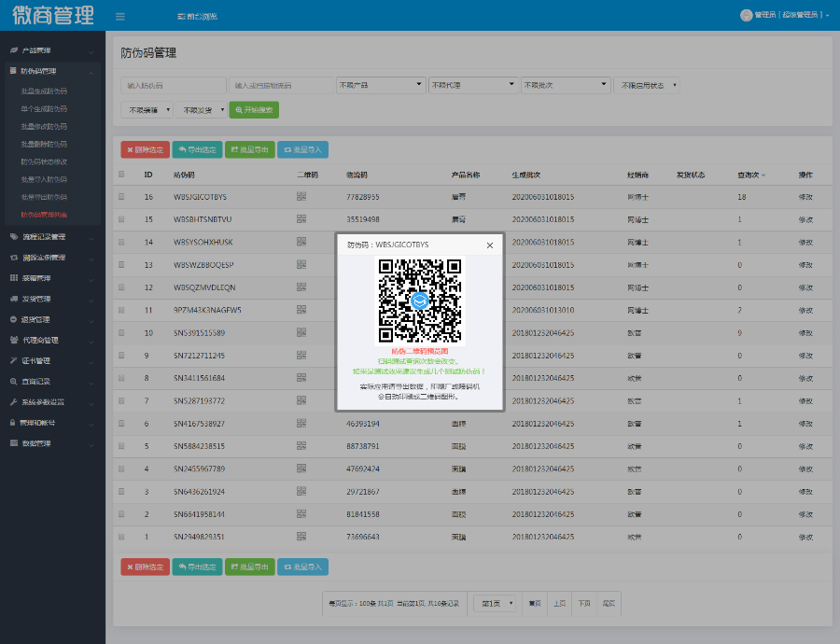Open 批量导入防伪码 submenu item

(x=44, y=179)
